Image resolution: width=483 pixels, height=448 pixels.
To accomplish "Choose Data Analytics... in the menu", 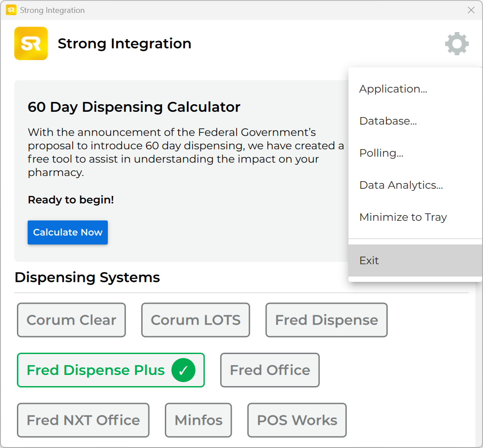I will tap(415, 185).
